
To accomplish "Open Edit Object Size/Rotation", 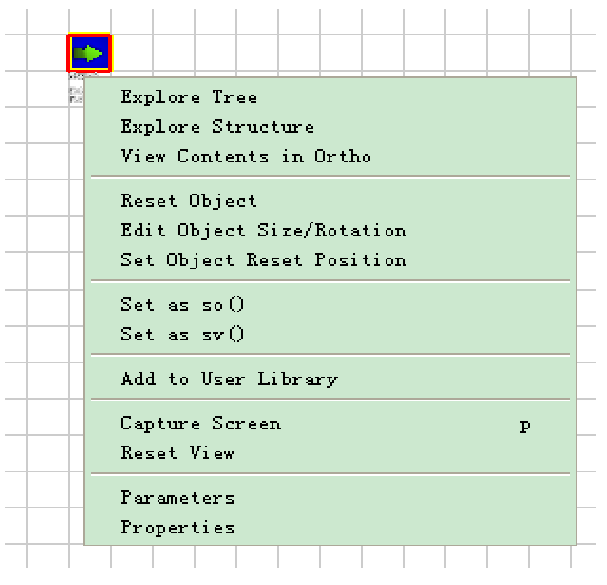I will (x=263, y=230).
